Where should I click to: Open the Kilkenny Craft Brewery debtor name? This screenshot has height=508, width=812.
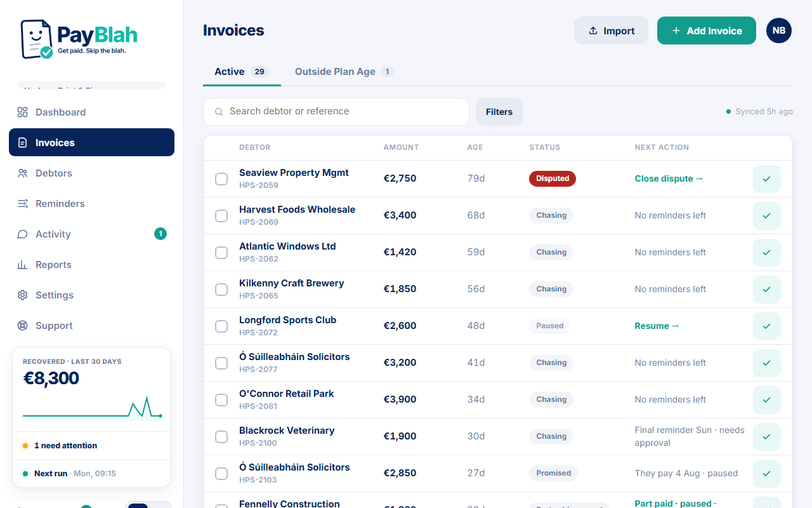[291, 283]
